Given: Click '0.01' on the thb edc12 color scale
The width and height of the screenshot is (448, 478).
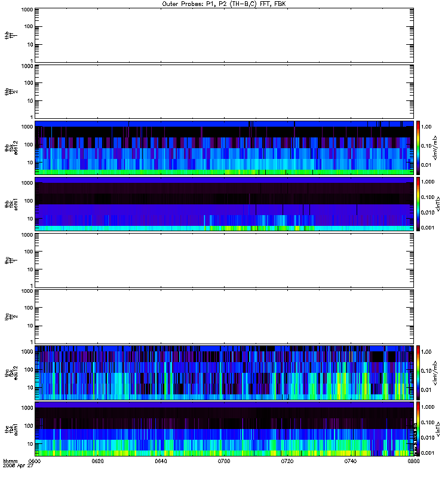Looking at the screenshot, I should tap(426, 165).
